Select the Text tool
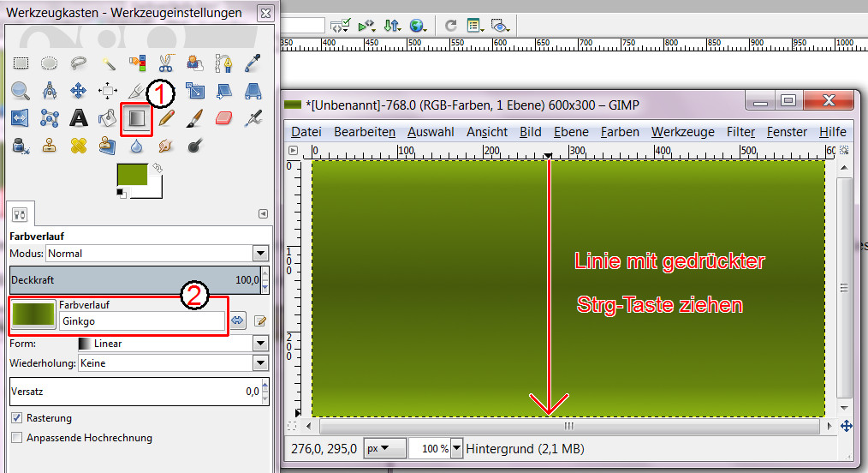Viewport: 868px width, 473px height. [x=79, y=118]
